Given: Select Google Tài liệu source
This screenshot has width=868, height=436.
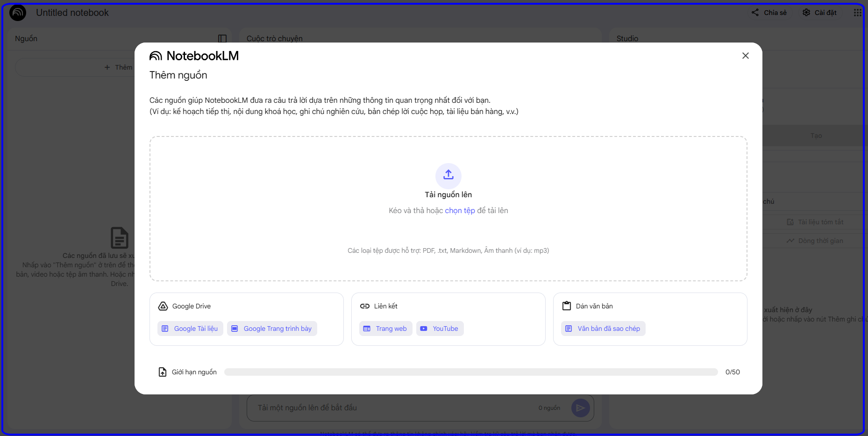Looking at the screenshot, I should pyautogui.click(x=190, y=329).
